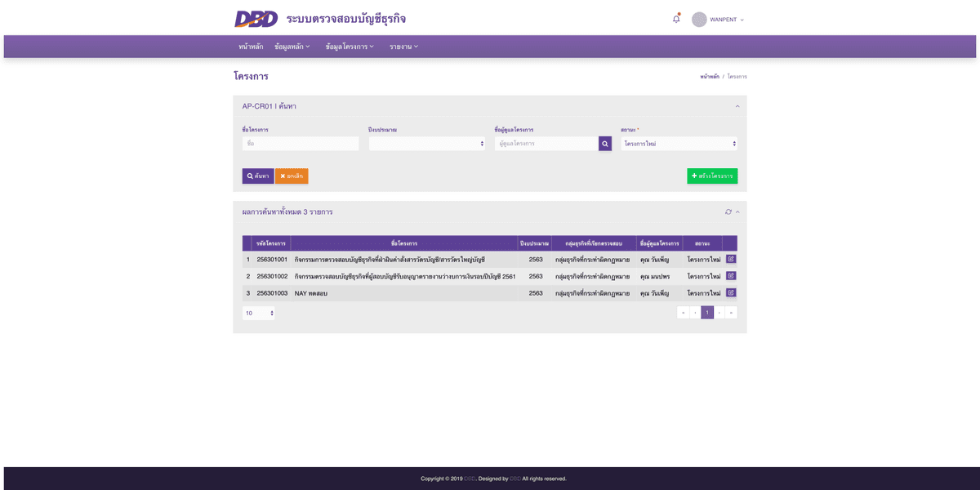The width and height of the screenshot is (980, 490).
Task: Click the green สร้างโครงการ button
Action: 712,176
